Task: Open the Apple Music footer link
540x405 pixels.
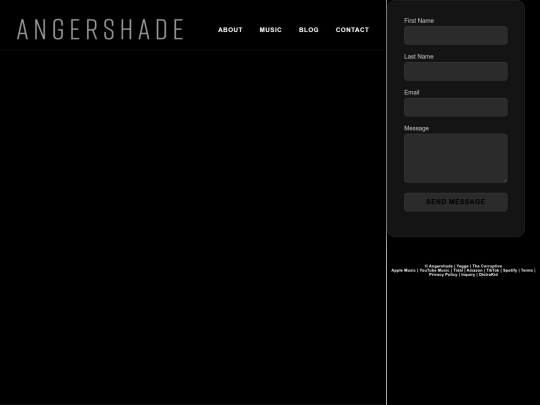Action: click(403, 270)
